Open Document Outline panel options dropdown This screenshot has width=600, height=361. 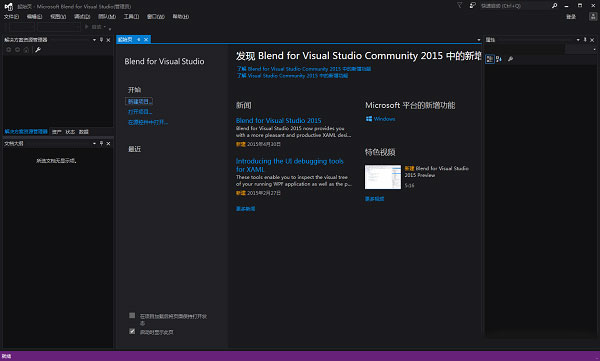pyautogui.click(x=94, y=144)
